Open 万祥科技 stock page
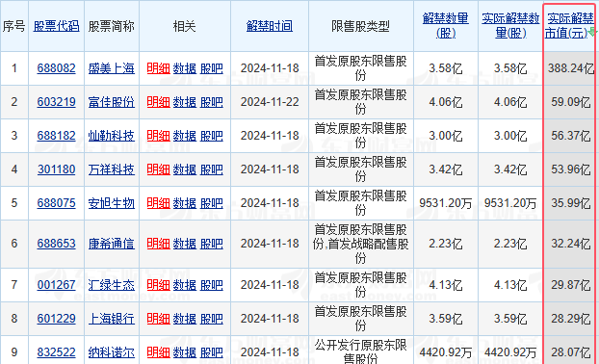 pyautogui.click(x=112, y=169)
